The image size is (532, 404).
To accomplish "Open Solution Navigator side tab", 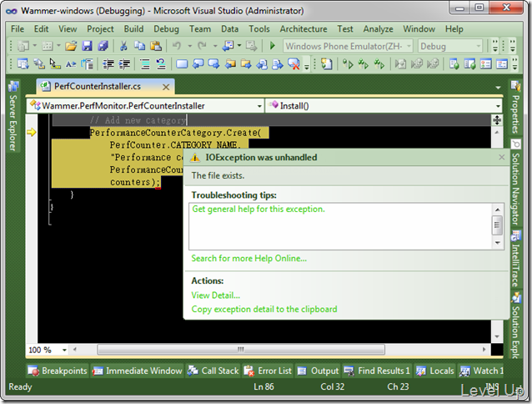I will (x=515, y=183).
